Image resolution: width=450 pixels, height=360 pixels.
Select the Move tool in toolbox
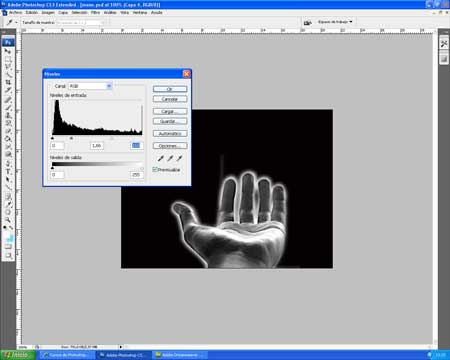pyautogui.click(x=8, y=51)
